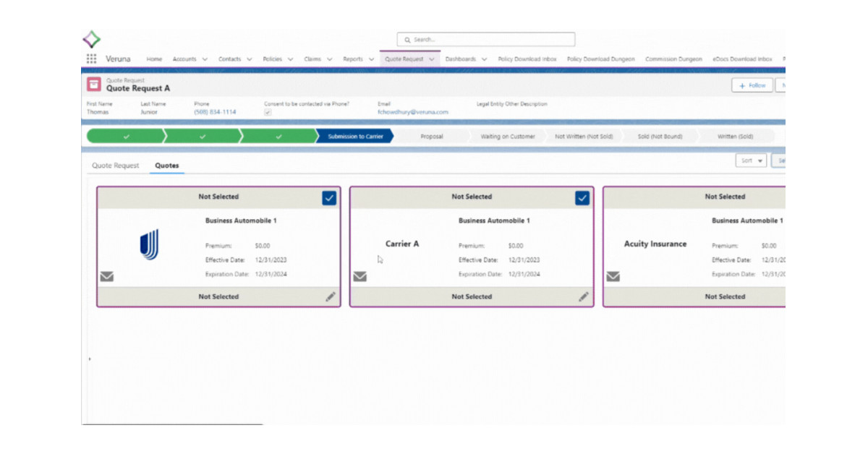Select the Submission to Carrier stage on the path
Image resolution: width=868 pixels, height=454 pixels.
pos(354,136)
